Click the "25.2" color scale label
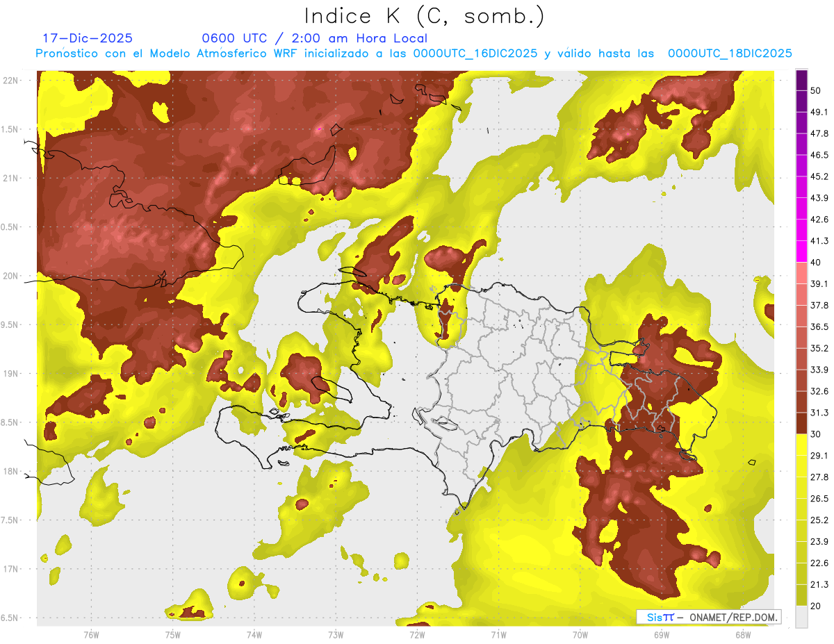This screenshot has width=834, height=644. coord(819,520)
